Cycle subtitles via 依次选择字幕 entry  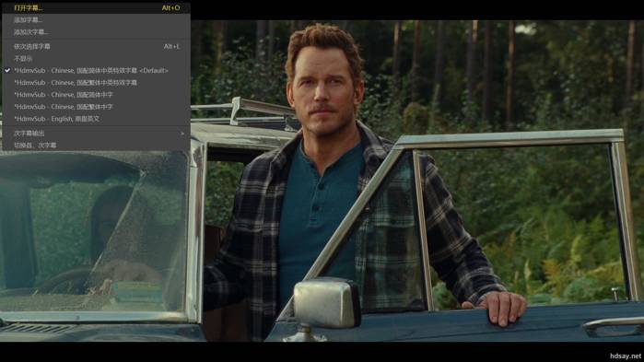coord(96,46)
